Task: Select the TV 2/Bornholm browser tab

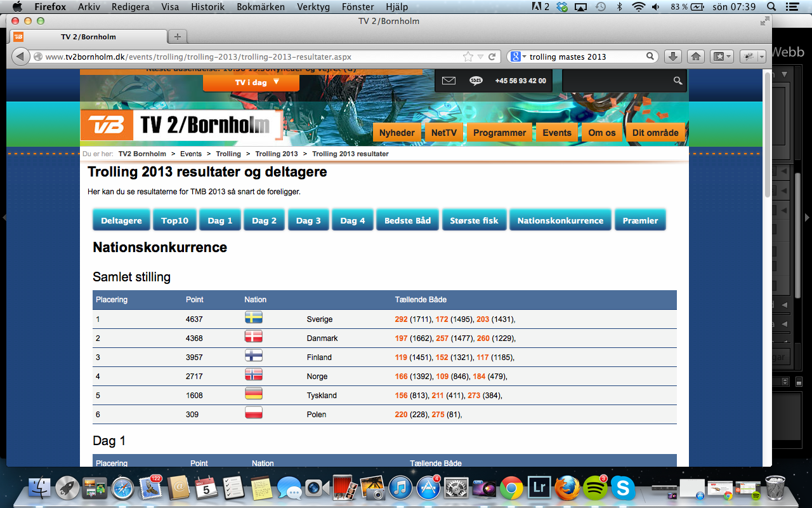Action: pos(89,37)
